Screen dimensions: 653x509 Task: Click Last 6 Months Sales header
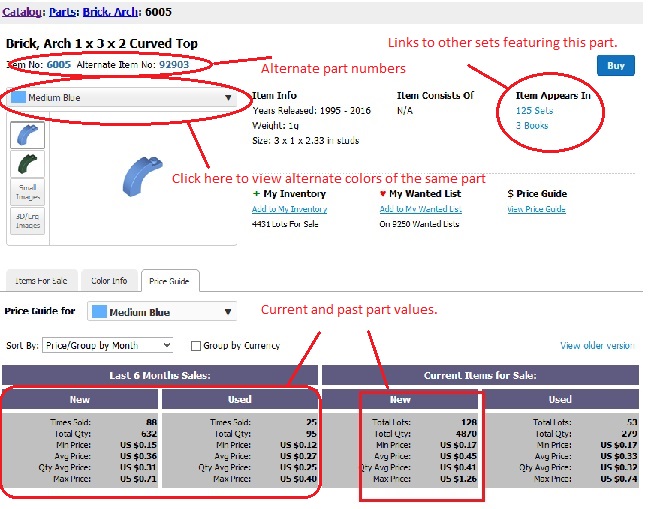click(160, 375)
